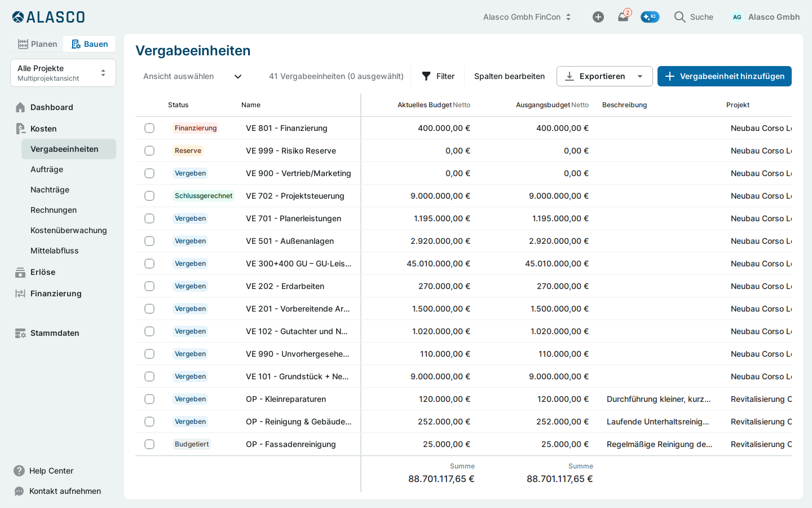This screenshot has height=508, width=812.
Task: Open the Exportieren dropdown arrow
Action: coord(640,76)
